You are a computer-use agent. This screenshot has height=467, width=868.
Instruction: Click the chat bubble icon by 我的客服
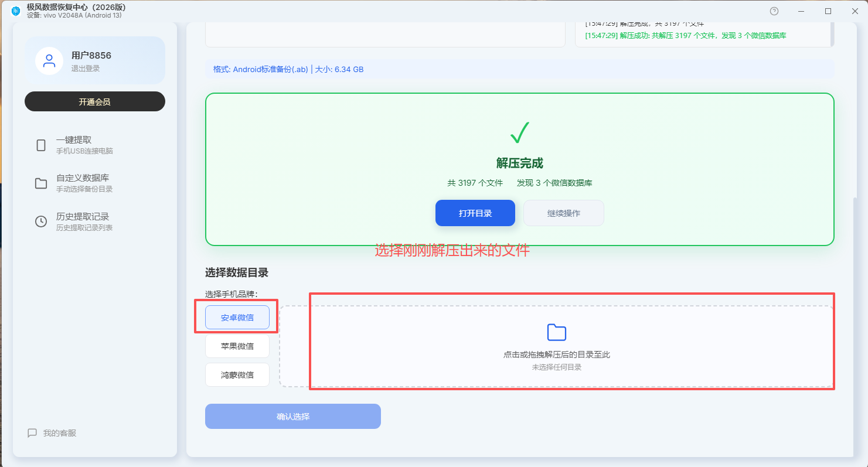tap(32, 433)
